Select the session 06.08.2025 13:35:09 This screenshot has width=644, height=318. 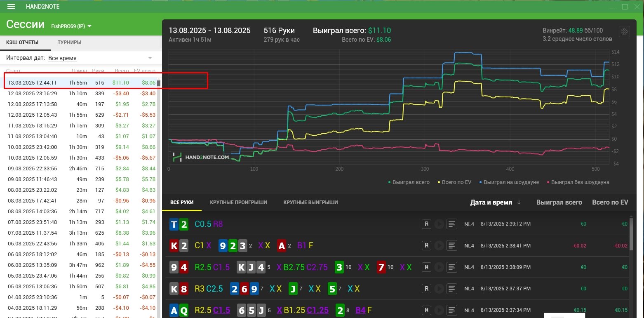tap(81, 265)
